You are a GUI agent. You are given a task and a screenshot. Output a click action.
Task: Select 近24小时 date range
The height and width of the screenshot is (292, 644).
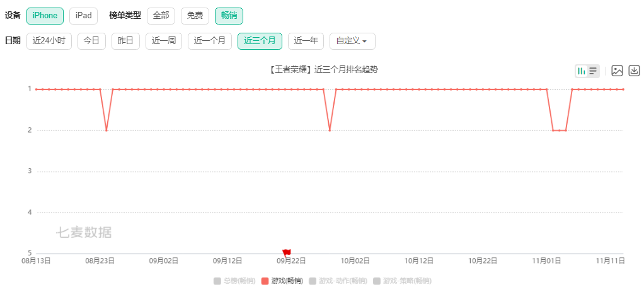click(x=49, y=41)
